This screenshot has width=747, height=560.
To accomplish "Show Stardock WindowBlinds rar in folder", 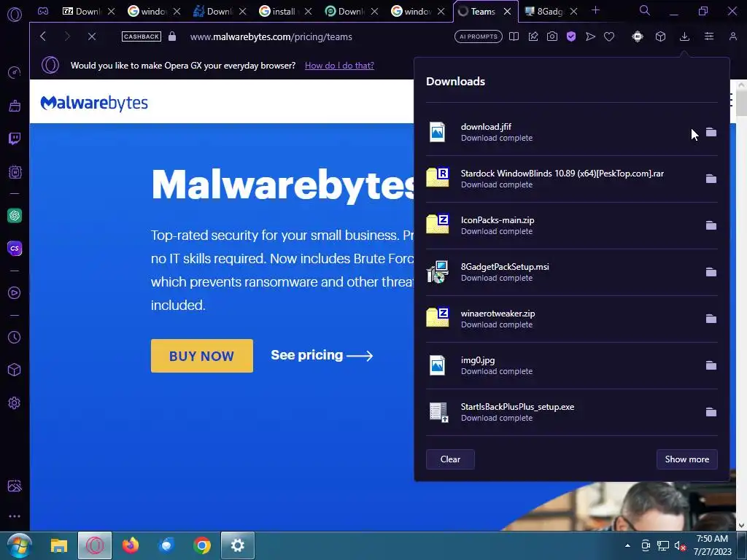I will tap(711, 179).
